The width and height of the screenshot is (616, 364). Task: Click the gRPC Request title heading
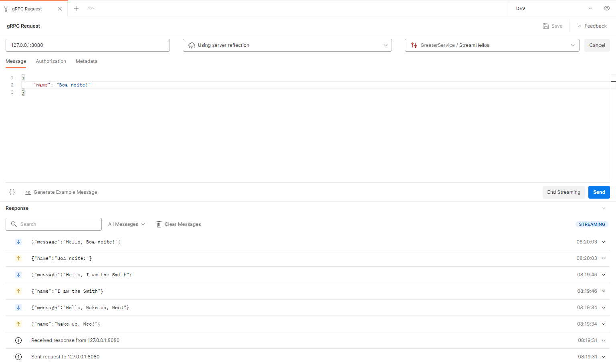click(23, 26)
